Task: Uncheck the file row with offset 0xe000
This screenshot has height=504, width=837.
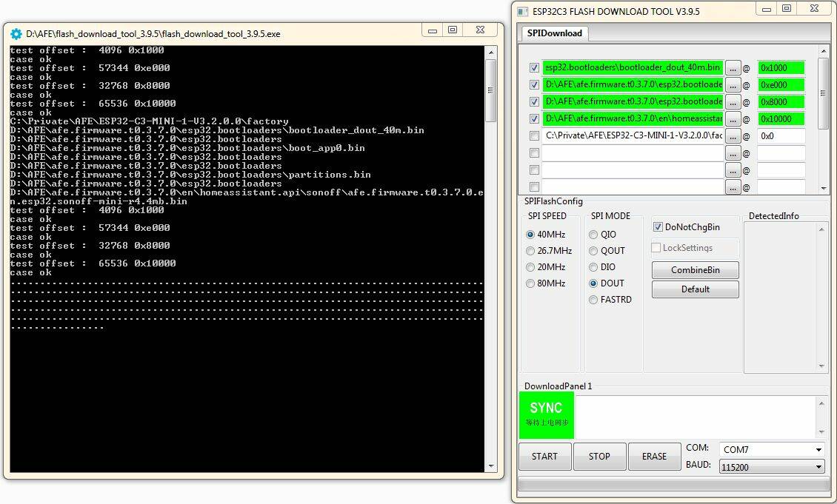Action: [x=534, y=85]
